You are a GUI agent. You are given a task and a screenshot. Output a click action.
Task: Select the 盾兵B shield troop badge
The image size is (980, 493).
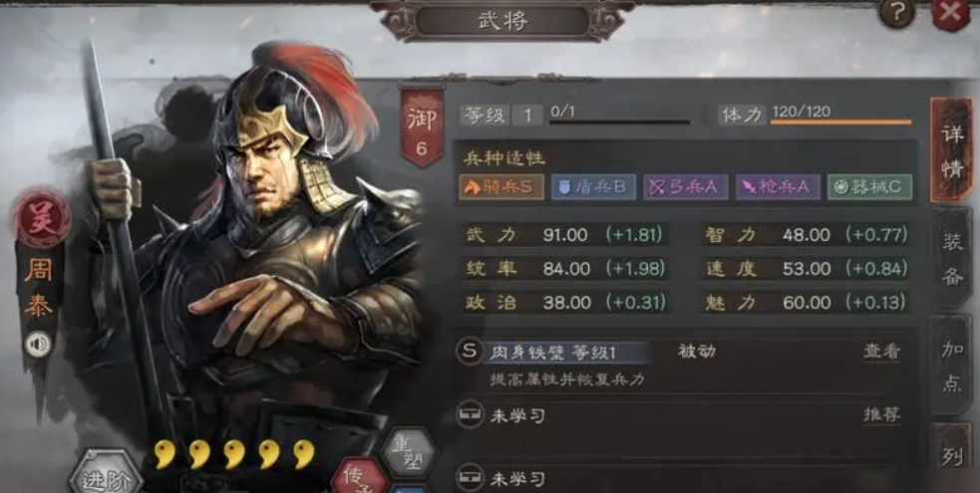coord(594,187)
